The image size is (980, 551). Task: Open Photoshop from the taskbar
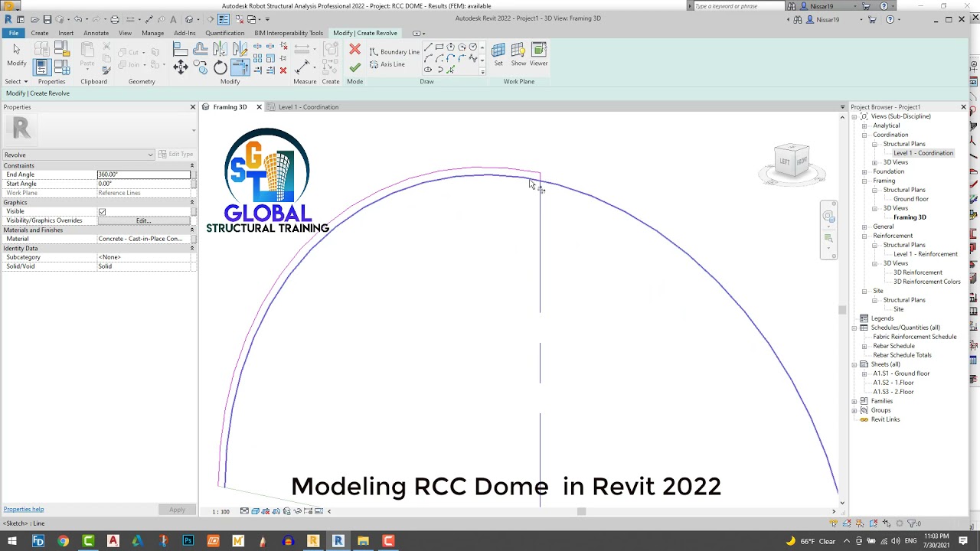click(x=188, y=541)
